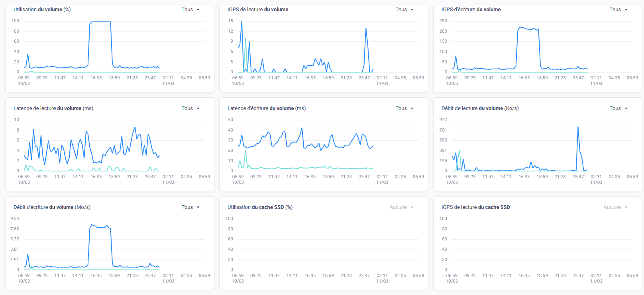This screenshot has width=644, height=295.
Task: Open Aucune dropdown for IOPS de lecture du cache SSD
Action: click(615, 207)
